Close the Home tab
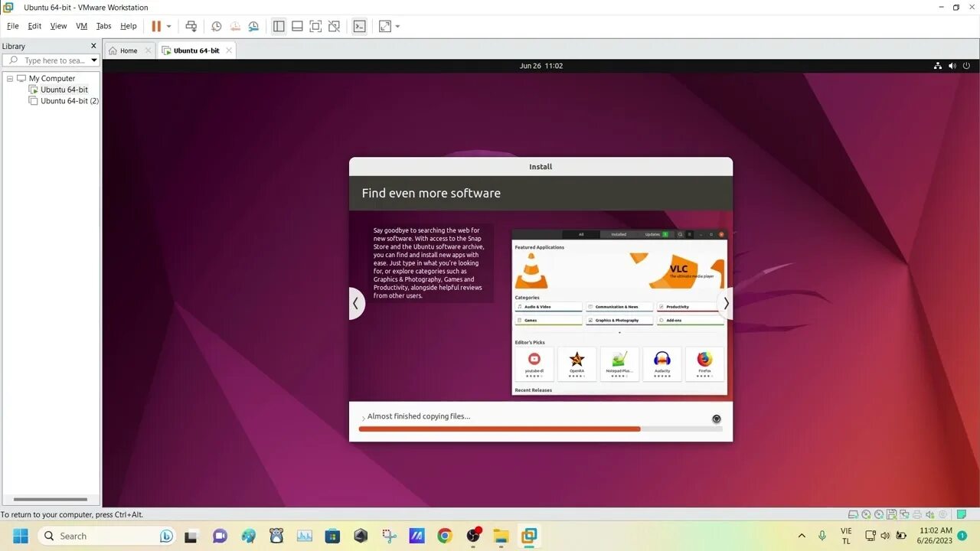The image size is (980, 551). coord(149,51)
